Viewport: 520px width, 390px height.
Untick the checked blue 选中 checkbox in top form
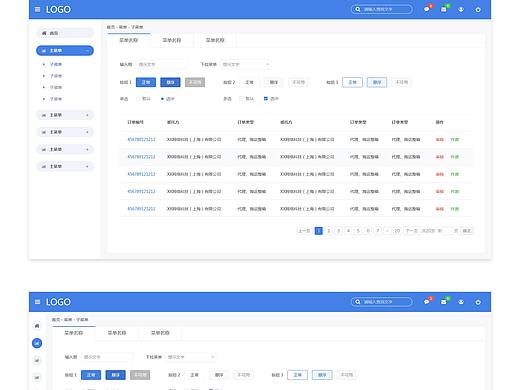[266, 99]
